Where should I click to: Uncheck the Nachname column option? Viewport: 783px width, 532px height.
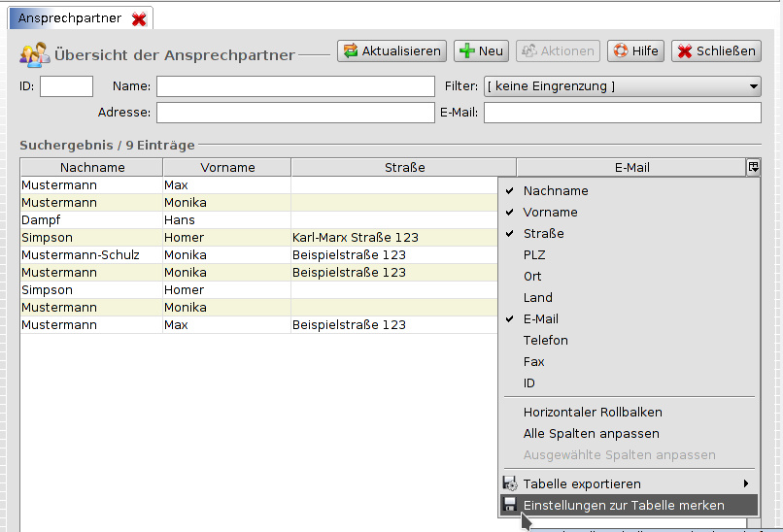(x=556, y=191)
